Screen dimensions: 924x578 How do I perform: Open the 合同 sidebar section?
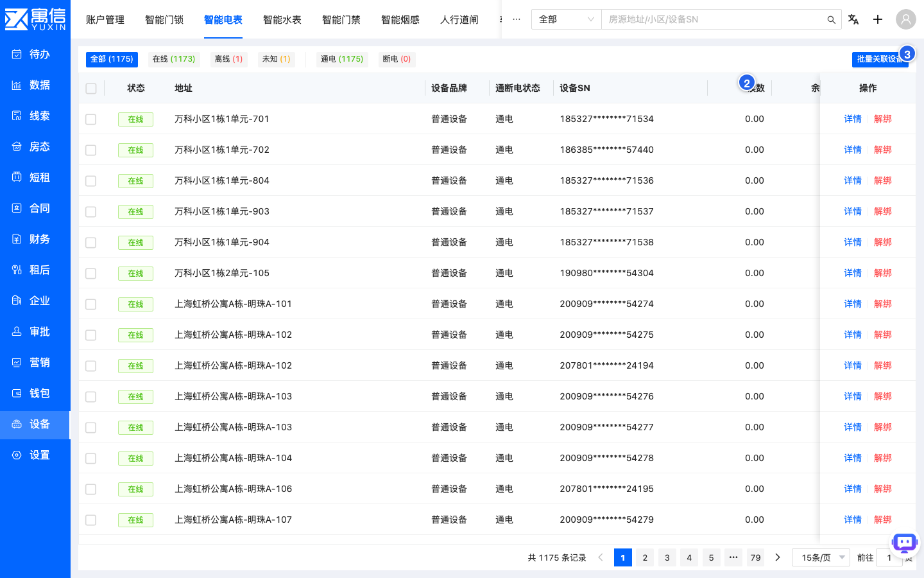[35, 208]
